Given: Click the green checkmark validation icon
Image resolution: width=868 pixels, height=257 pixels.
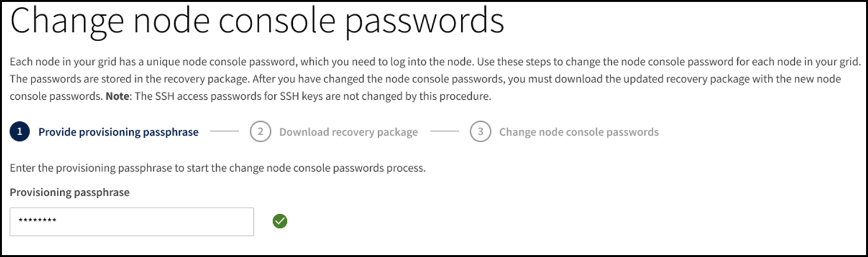Looking at the screenshot, I should tap(280, 221).
